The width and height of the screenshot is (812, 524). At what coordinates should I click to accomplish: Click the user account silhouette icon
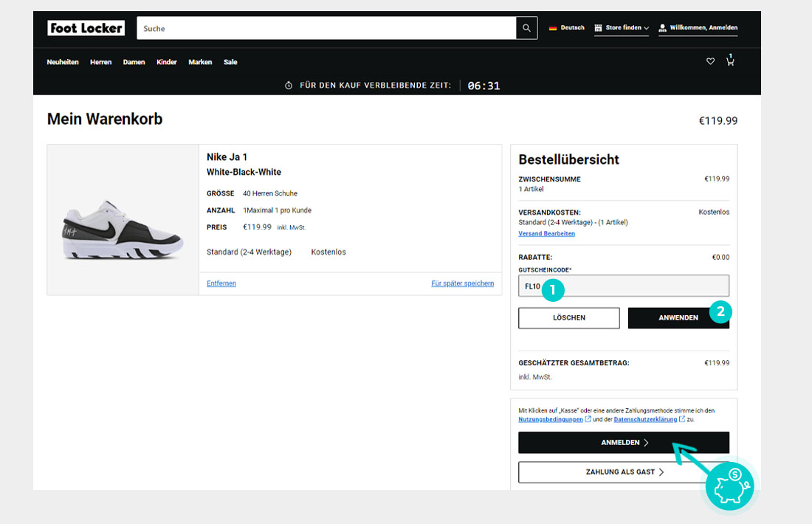point(662,28)
